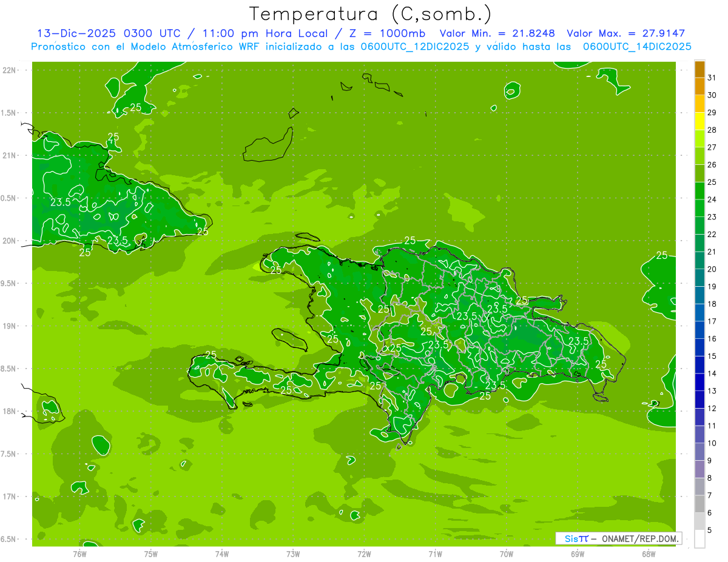
Task: Click the '21' color scale label
Action: 712,252
